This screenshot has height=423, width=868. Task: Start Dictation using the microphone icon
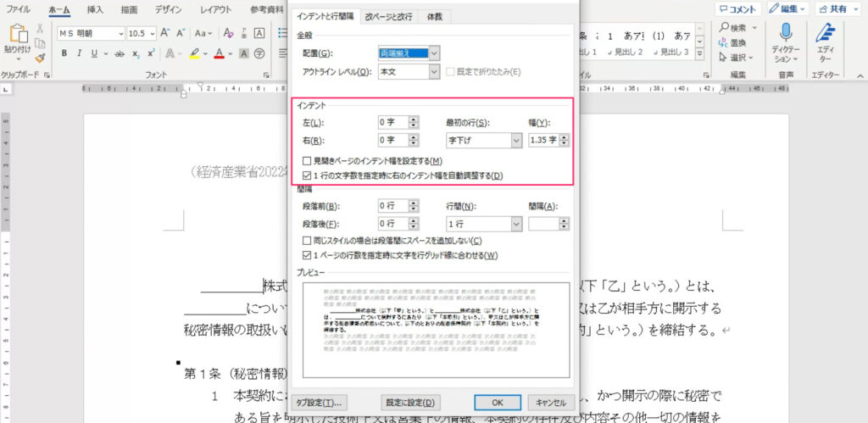coord(785,34)
